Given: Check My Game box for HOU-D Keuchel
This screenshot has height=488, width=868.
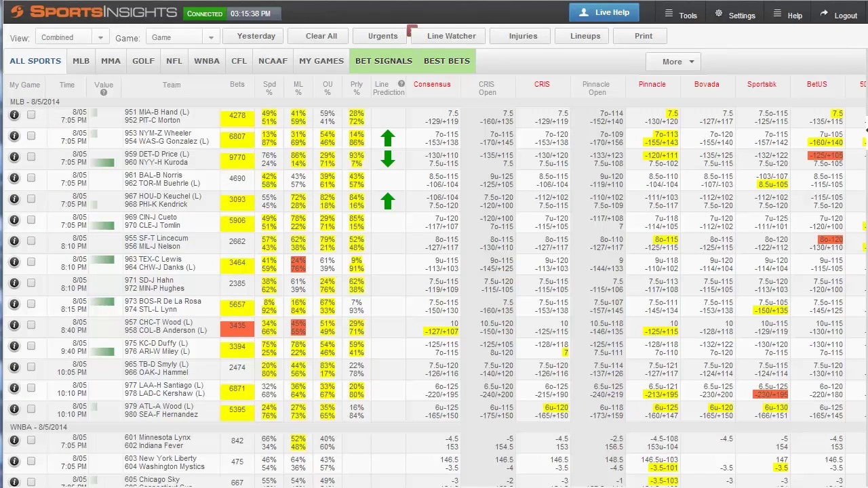Looking at the screenshot, I should click(31, 199).
